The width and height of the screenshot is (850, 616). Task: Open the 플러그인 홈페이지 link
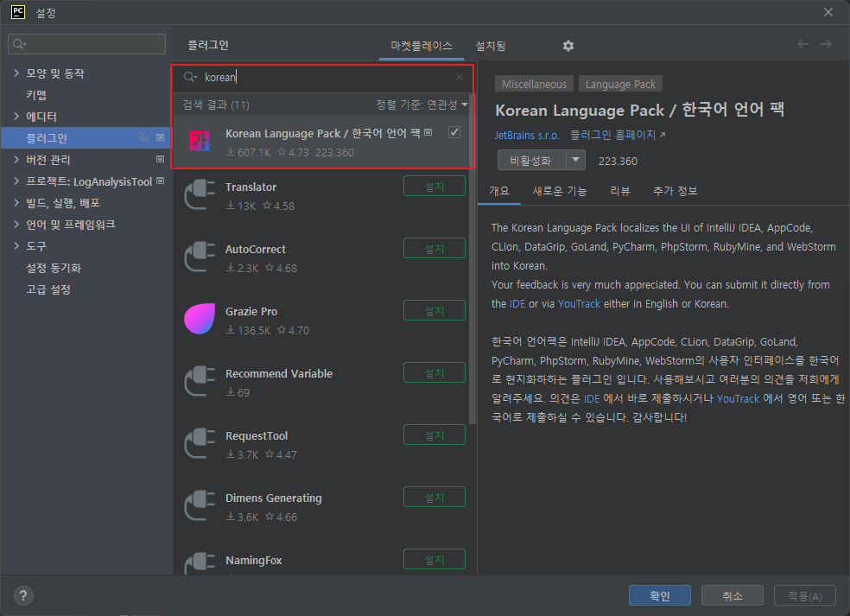(x=618, y=135)
